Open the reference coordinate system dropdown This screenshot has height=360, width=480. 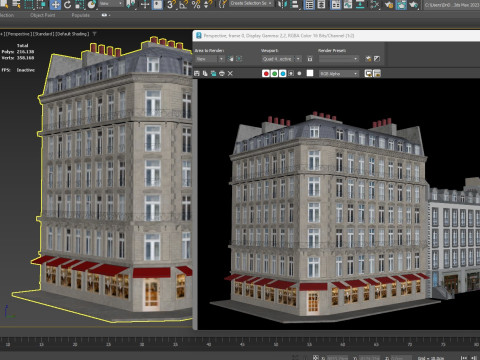(x=111, y=4)
